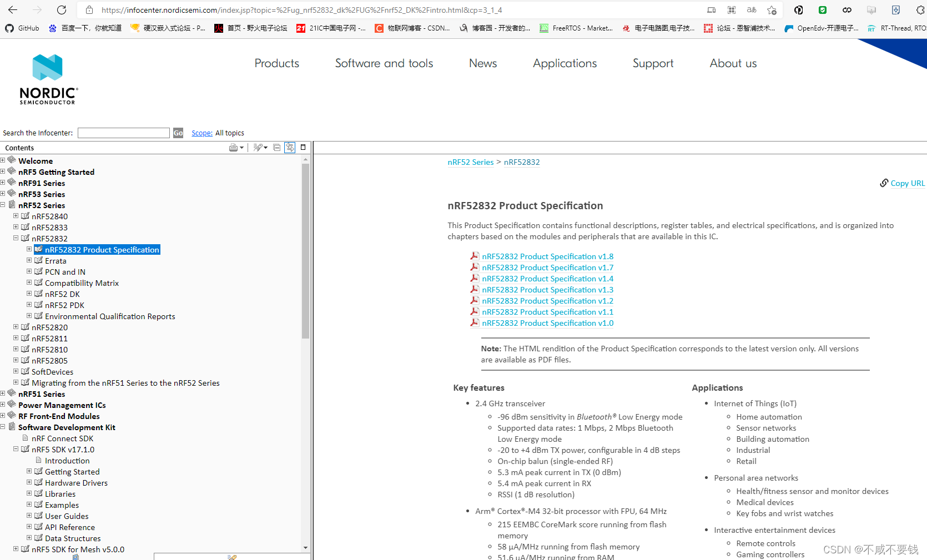The width and height of the screenshot is (927, 560).
Task: Open the print icon dropdown arrow
Action: coord(242,148)
